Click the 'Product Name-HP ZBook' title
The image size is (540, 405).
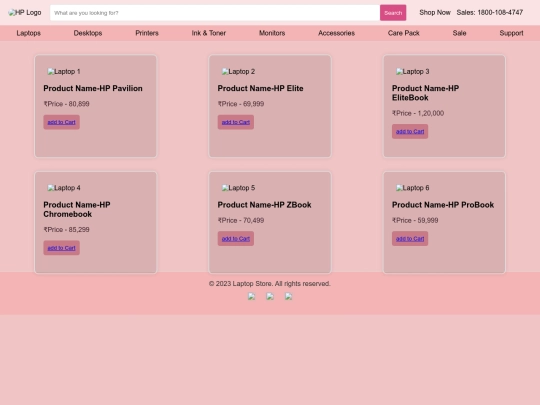pyautogui.click(x=264, y=205)
